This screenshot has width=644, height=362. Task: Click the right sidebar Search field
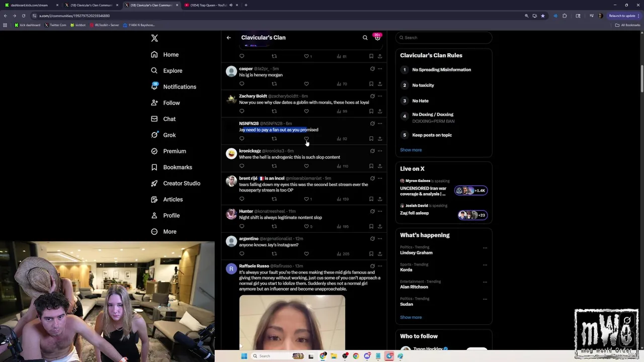point(443,38)
